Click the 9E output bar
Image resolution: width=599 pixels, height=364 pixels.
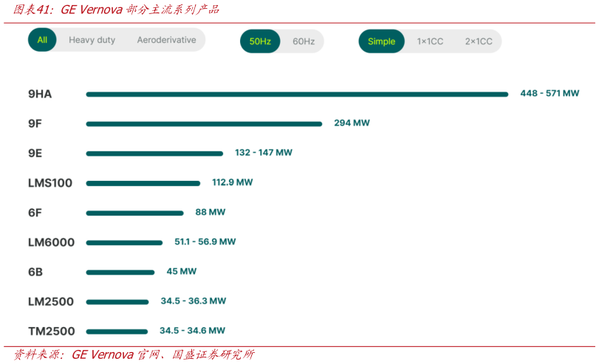(154, 154)
